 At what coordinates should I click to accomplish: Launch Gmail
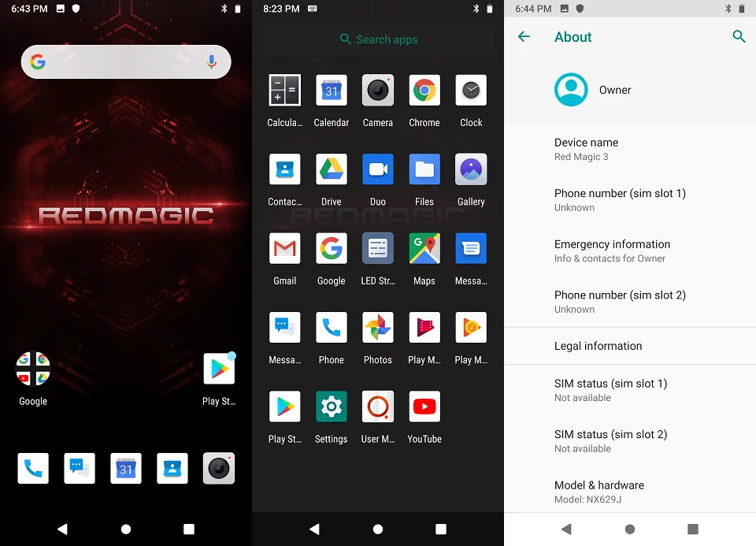click(284, 248)
